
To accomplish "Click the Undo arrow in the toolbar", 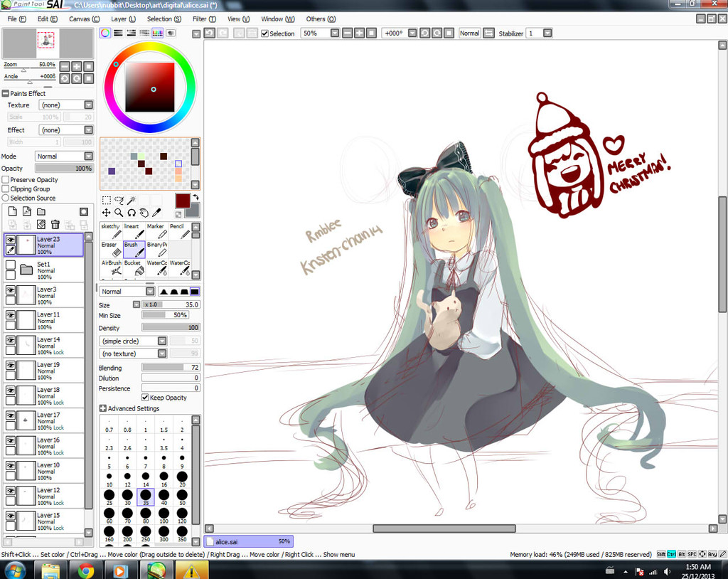I will 210,33.
